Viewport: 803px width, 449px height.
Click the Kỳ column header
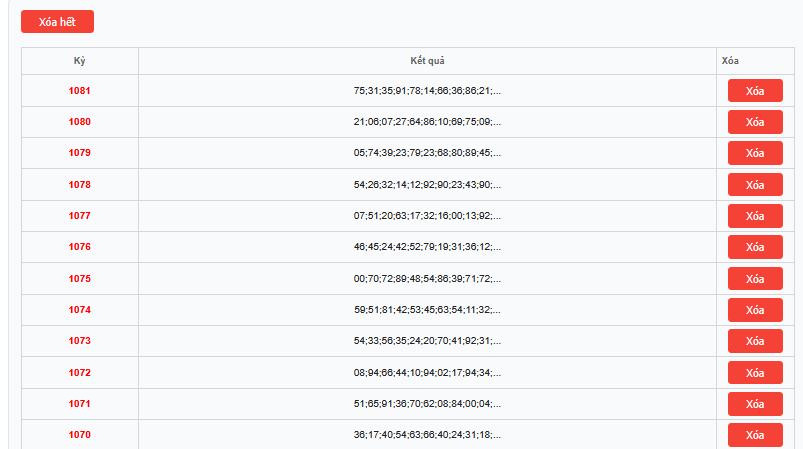click(80, 61)
